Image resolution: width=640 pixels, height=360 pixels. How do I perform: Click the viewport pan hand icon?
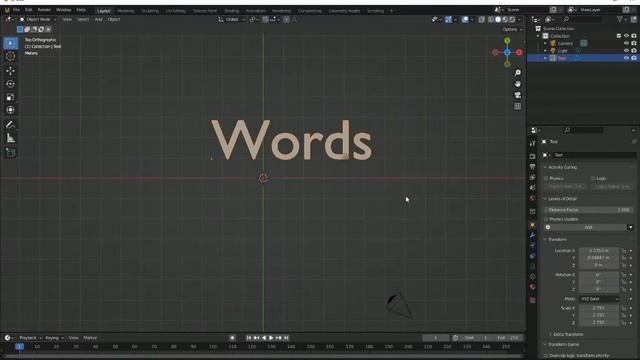coord(518,84)
